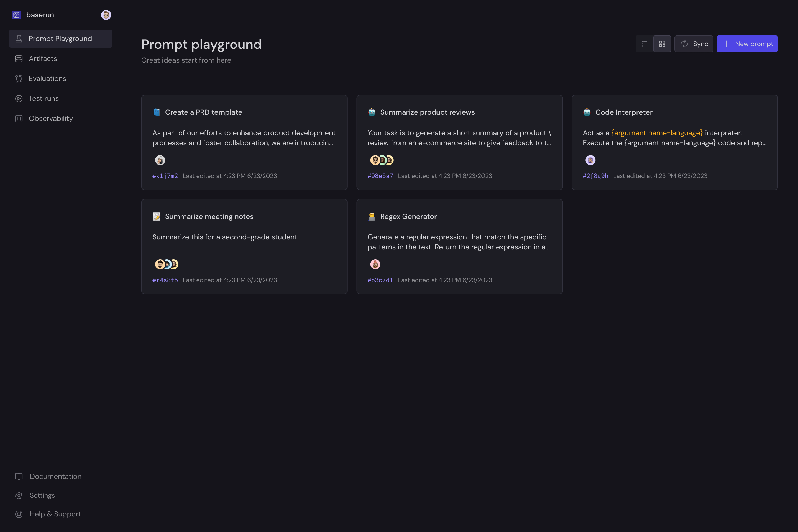The image size is (798, 532).
Task: Click Summarize meeting notes collaborator avatars
Action: pyautogui.click(x=167, y=264)
